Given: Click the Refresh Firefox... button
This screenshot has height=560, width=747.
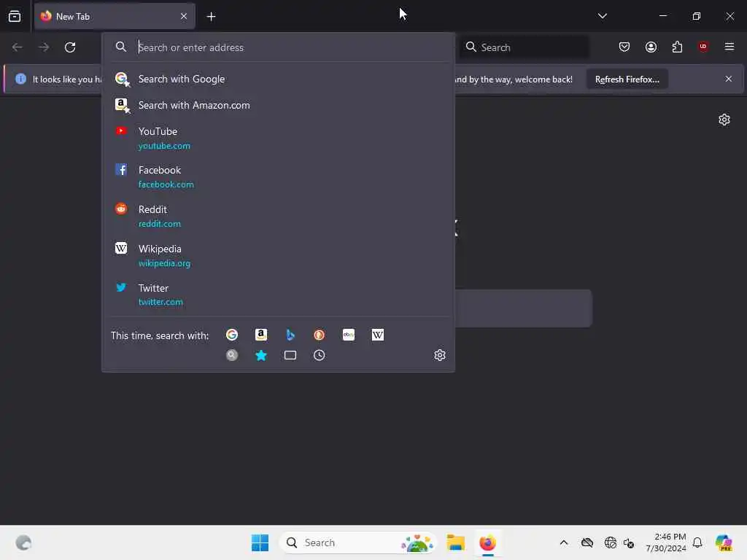Looking at the screenshot, I should pyautogui.click(x=627, y=79).
